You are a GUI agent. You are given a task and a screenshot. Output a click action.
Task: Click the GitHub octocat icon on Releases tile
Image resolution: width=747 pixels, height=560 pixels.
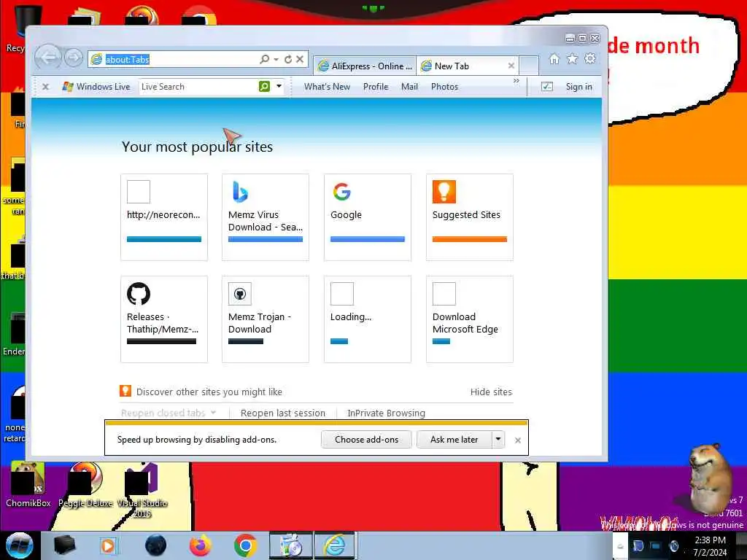(x=139, y=294)
